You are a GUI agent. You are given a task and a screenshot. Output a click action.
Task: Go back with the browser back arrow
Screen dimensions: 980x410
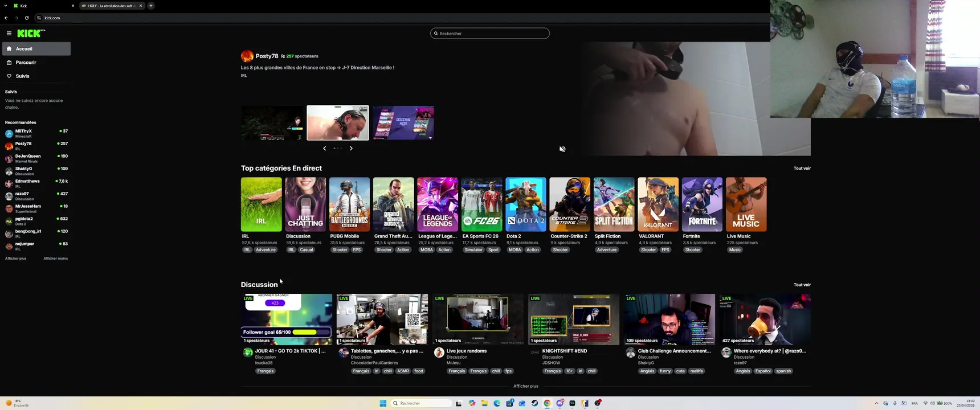point(6,18)
